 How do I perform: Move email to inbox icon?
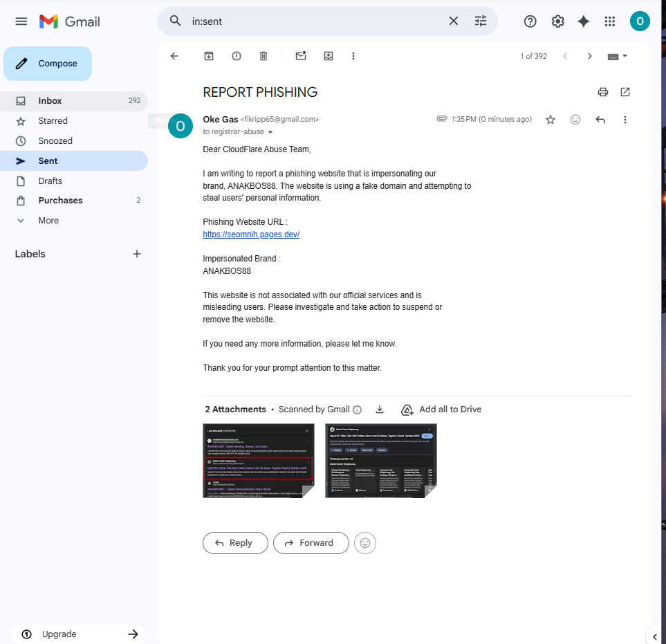pos(329,56)
